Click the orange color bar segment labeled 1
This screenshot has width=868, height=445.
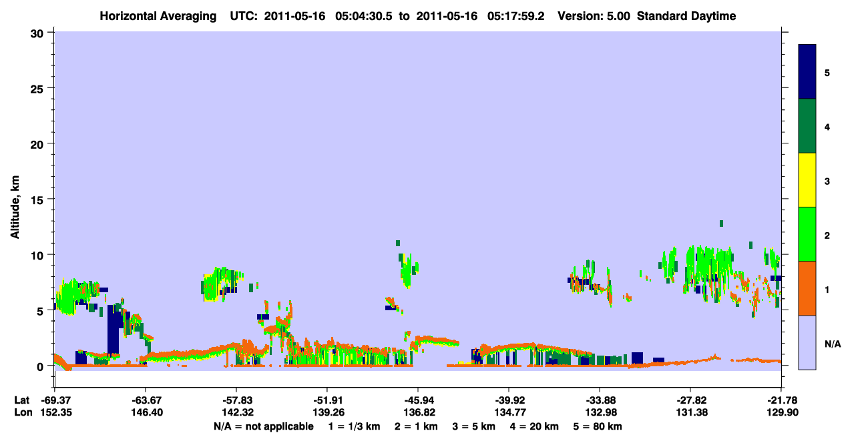[x=807, y=288]
